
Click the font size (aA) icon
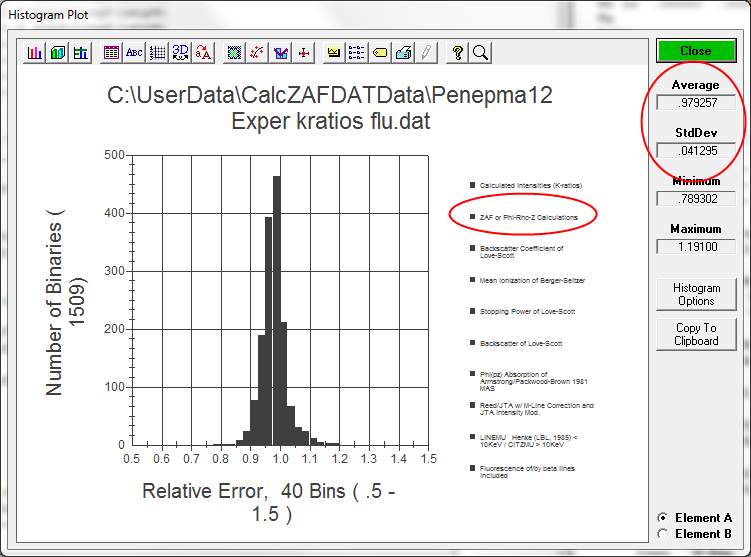tap(204, 53)
